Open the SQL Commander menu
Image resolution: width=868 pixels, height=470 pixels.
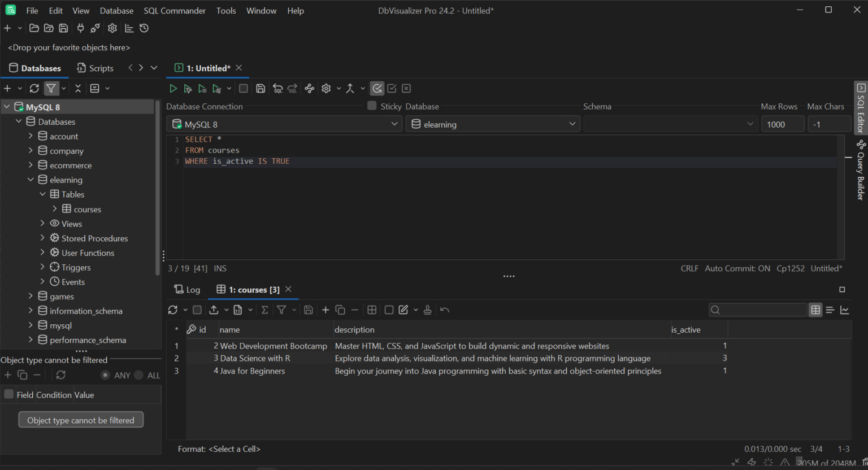pos(175,11)
